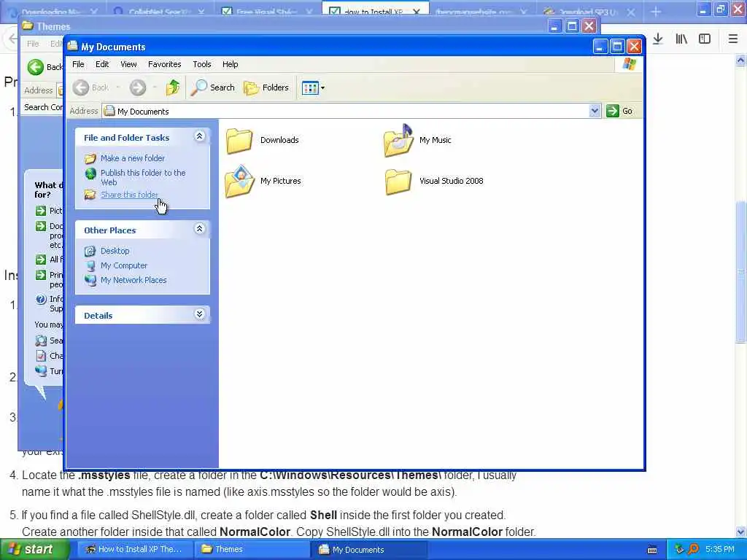Collapse the Other Places panel

point(200,229)
